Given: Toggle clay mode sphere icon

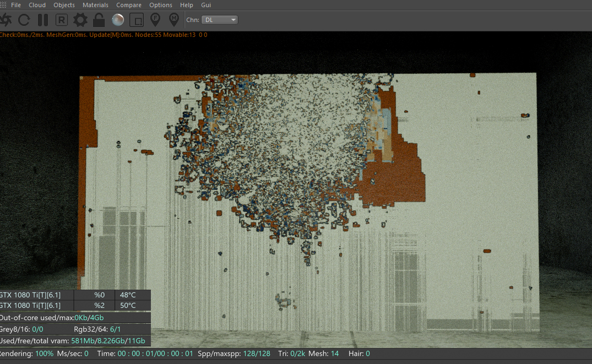Looking at the screenshot, I should [x=118, y=20].
